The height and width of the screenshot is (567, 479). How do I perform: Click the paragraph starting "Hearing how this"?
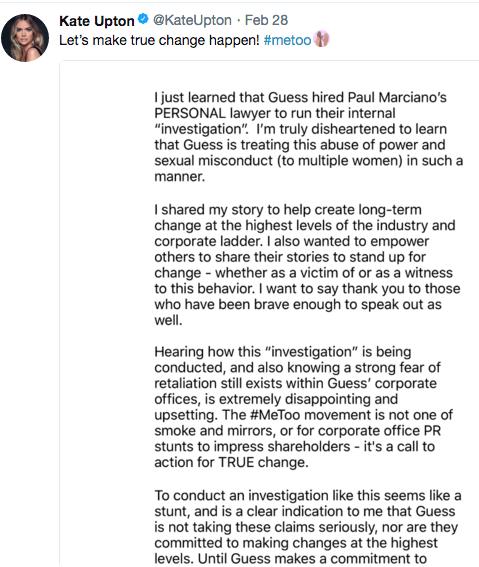coord(303,407)
